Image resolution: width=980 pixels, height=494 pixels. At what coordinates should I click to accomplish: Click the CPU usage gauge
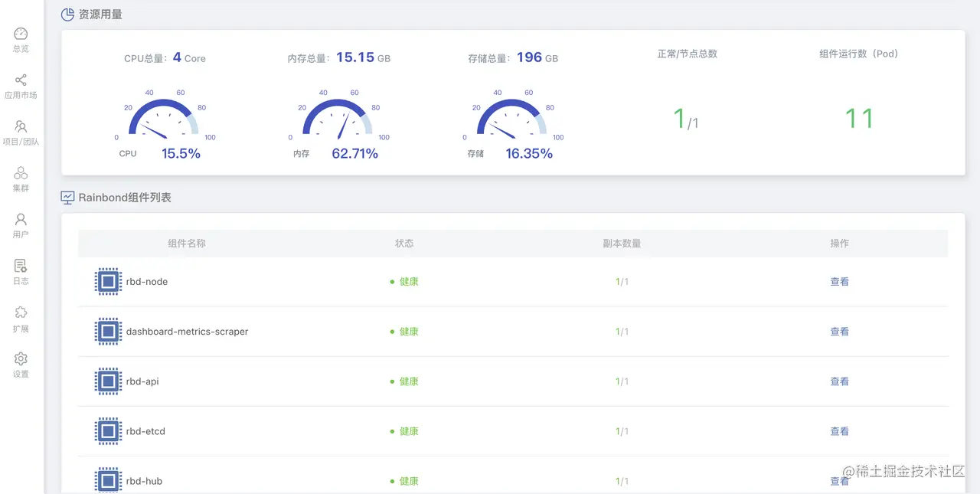click(x=165, y=116)
